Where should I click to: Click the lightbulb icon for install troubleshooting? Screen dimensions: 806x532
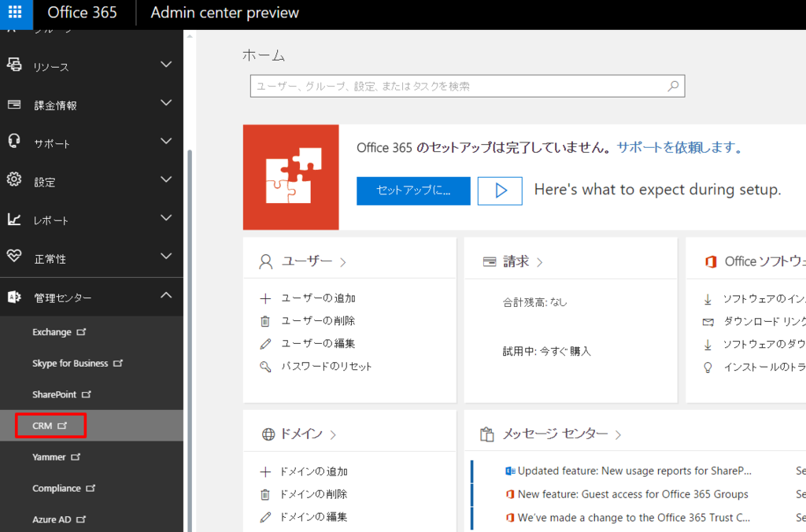point(708,367)
